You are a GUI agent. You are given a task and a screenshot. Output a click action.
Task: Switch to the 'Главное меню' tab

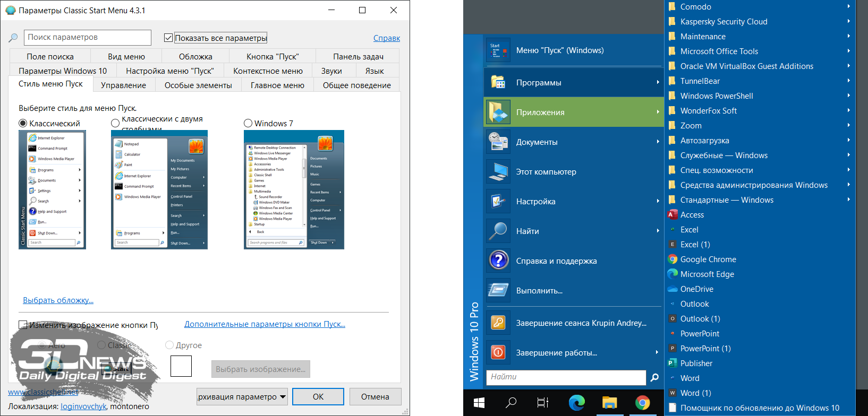(277, 85)
